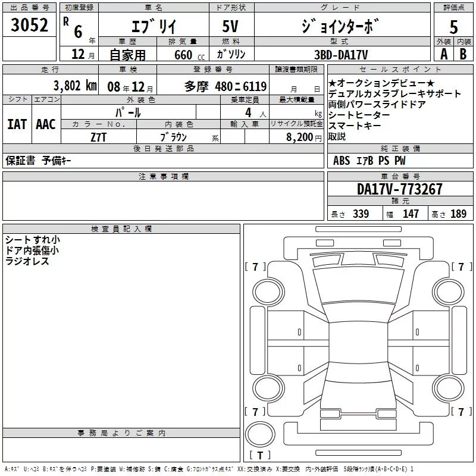Select the model code 3BD-DA17V
The image size is (476, 476).
(x=341, y=55)
